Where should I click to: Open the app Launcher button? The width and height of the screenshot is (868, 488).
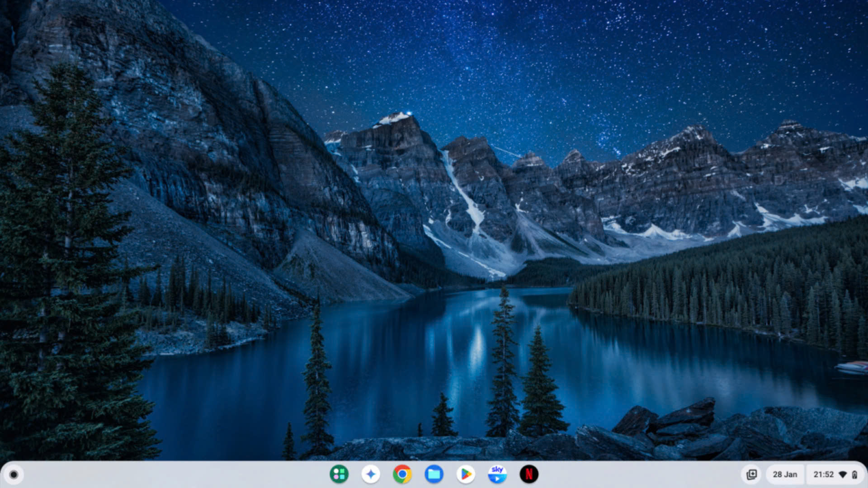(x=15, y=474)
